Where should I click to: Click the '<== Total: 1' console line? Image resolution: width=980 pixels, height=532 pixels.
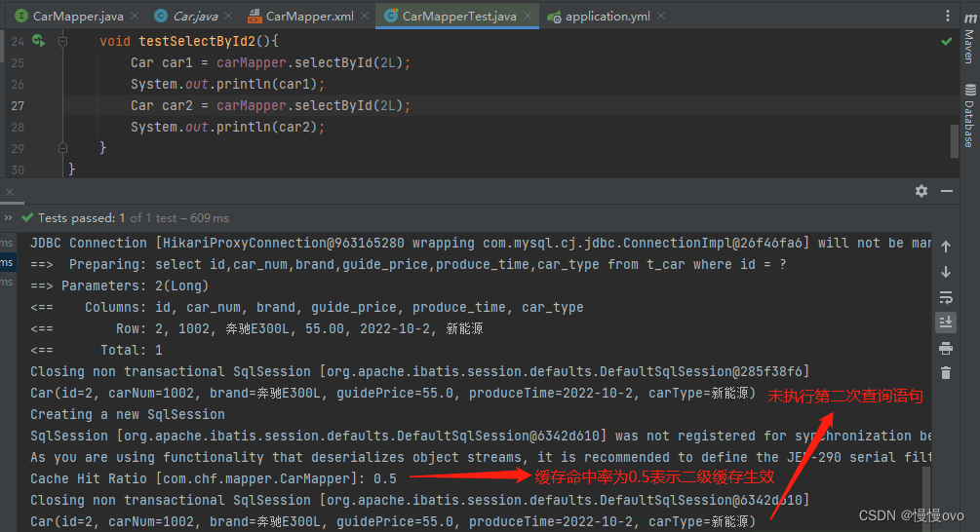97,351
